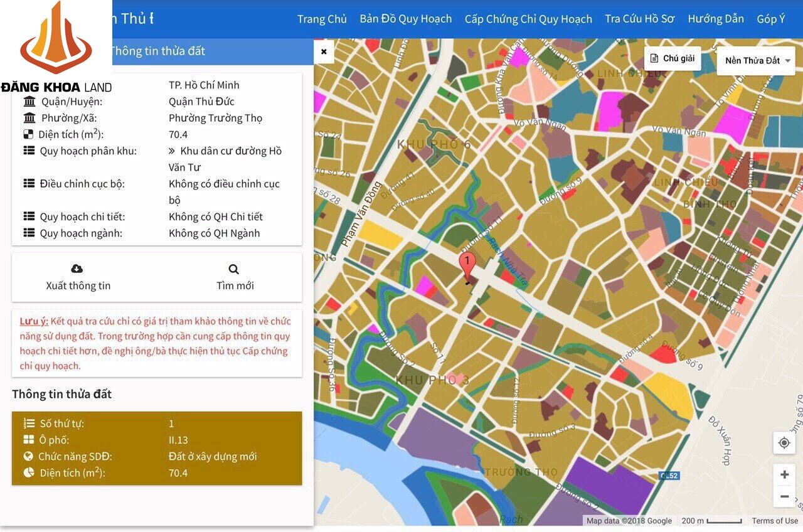Zoom out the map with minus button
803x532 pixels.
pyautogui.click(x=784, y=497)
